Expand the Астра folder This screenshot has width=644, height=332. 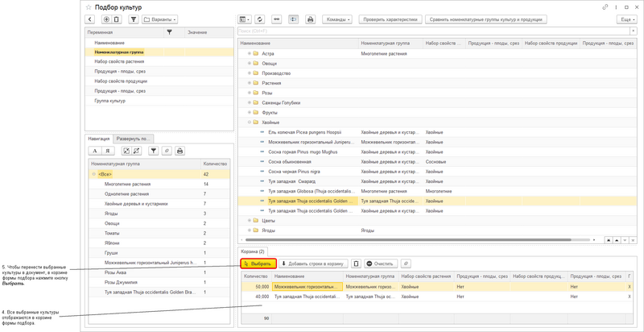(x=249, y=54)
